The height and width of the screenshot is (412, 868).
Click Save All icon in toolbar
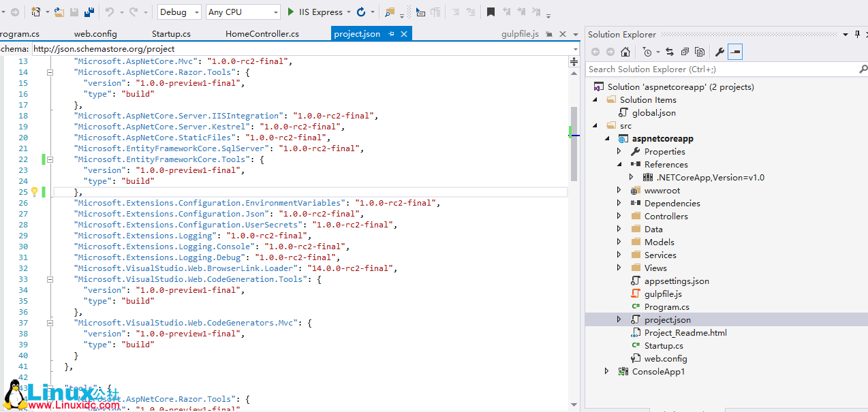tap(89, 12)
